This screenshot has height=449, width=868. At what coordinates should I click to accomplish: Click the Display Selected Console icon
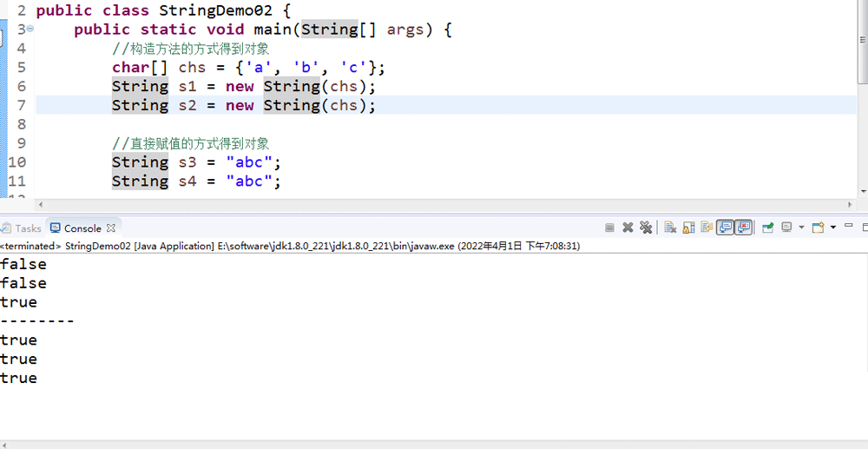[x=786, y=227]
